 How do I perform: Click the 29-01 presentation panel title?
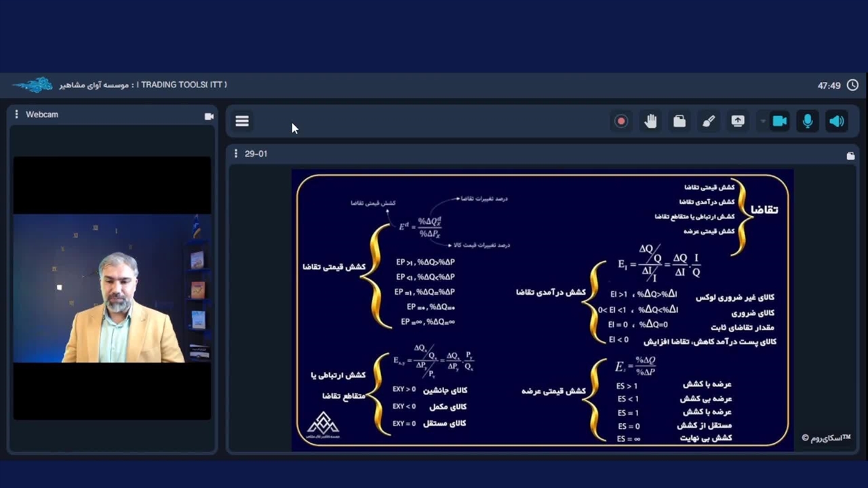[x=256, y=154]
